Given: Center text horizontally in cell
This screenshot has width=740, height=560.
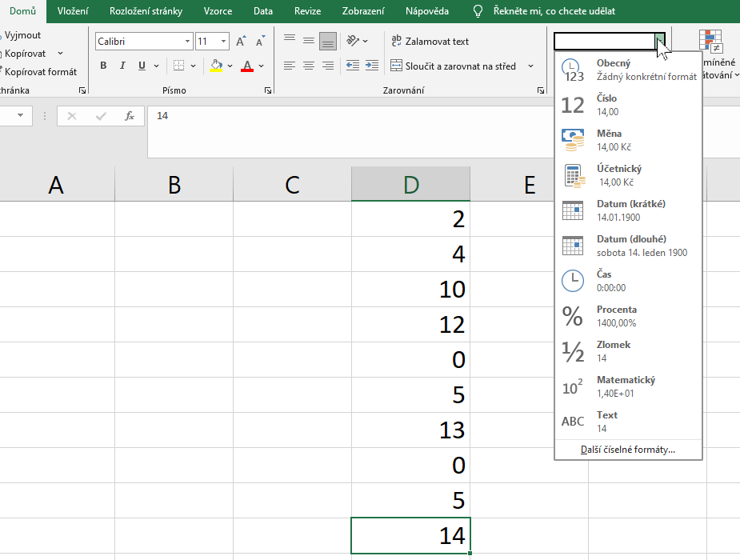Looking at the screenshot, I should pyautogui.click(x=308, y=66).
